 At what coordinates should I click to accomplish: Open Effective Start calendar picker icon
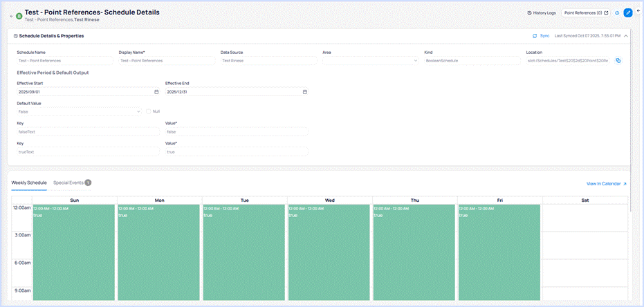tap(156, 91)
